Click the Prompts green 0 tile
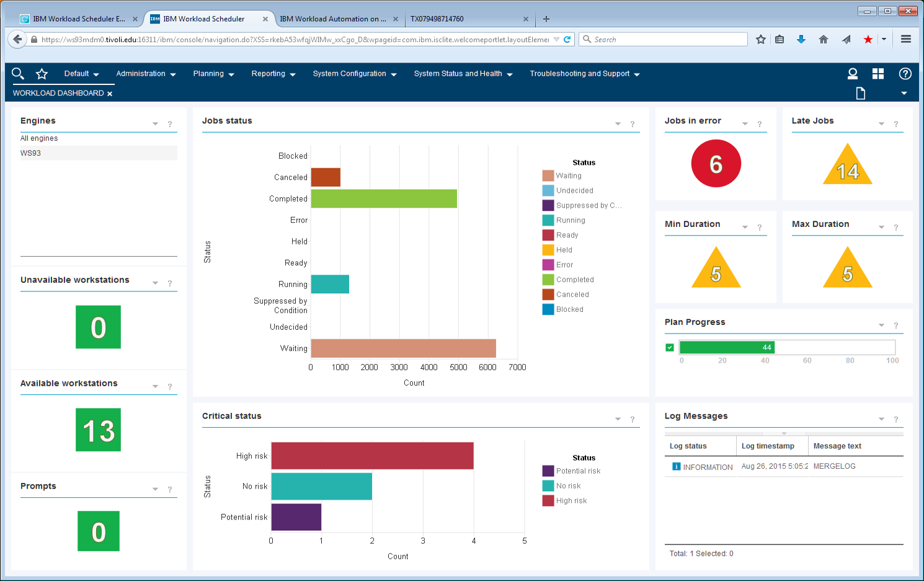924x581 pixels. [99, 531]
